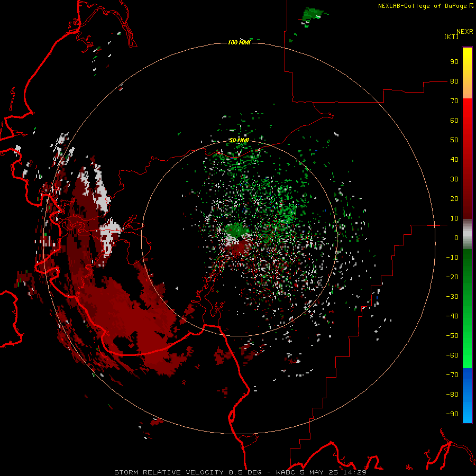Select the positive 10 scale value
The width and height of the screenshot is (476, 476).
[x=454, y=218]
